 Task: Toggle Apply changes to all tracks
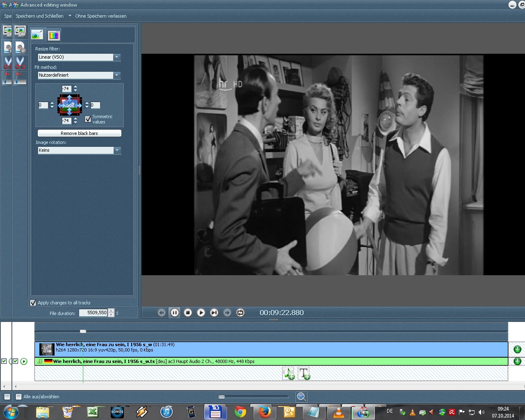[x=33, y=303]
